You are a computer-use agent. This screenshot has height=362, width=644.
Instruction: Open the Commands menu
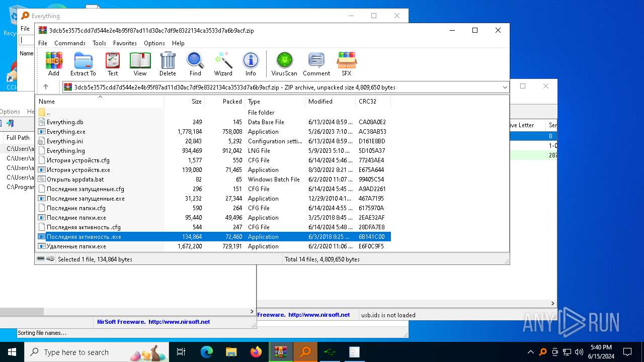tap(70, 43)
